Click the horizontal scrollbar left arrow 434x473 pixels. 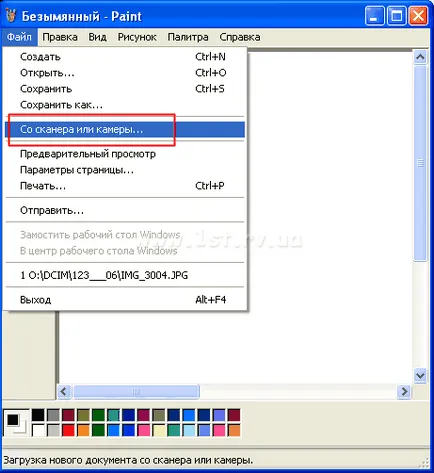[x=64, y=391]
